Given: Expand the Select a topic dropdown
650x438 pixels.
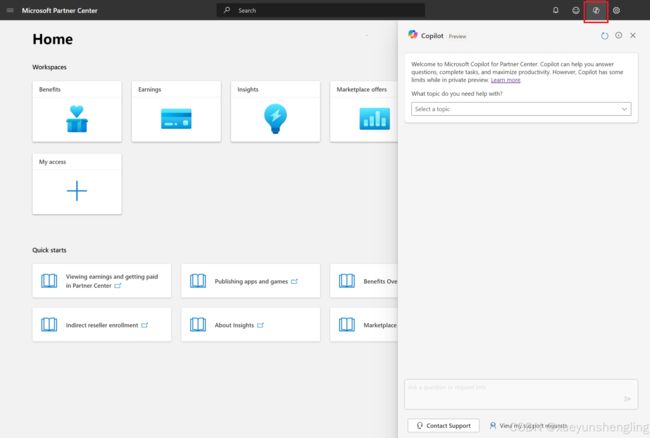Looking at the screenshot, I should (521, 109).
